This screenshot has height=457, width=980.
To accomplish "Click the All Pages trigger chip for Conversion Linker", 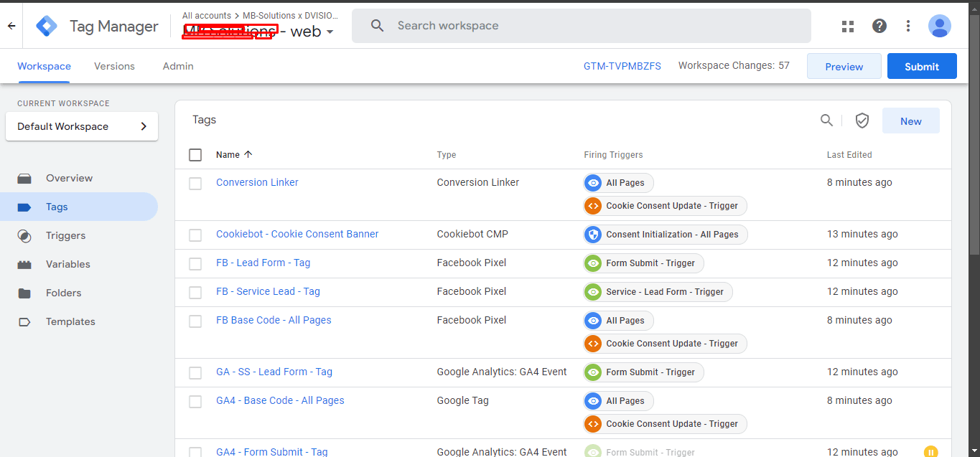I will (x=619, y=183).
